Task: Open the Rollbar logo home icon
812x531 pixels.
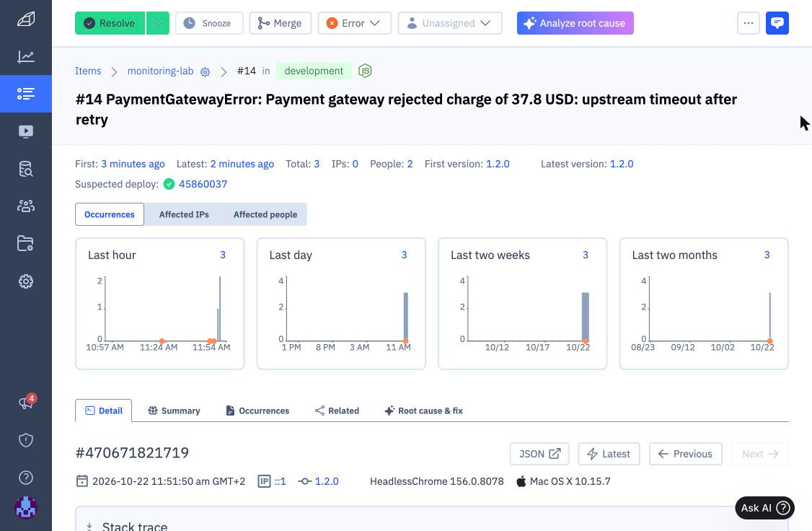Action: 26,19
